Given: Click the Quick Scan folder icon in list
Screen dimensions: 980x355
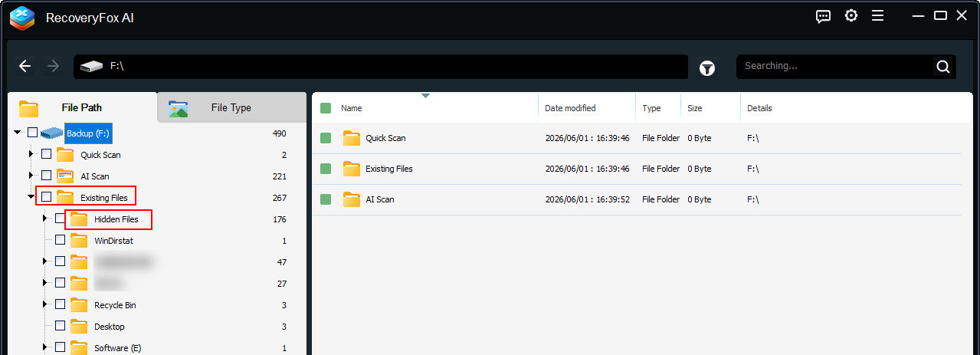Looking at the screenshot, I should click(352, 138).
